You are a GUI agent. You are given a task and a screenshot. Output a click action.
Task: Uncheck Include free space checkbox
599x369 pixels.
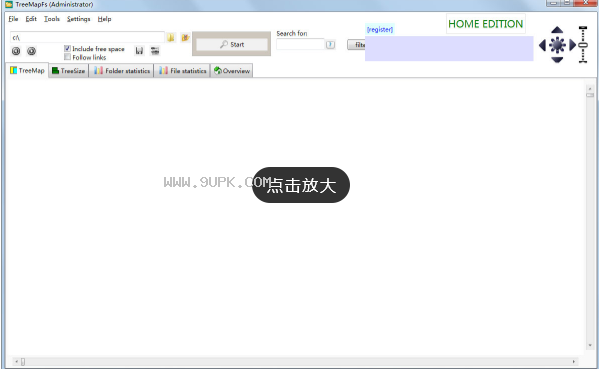[67, 49]
